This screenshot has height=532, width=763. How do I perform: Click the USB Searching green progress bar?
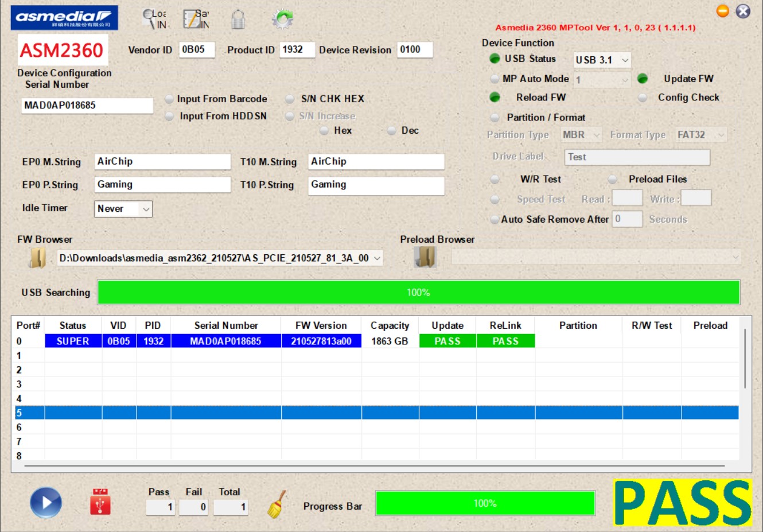418,292
